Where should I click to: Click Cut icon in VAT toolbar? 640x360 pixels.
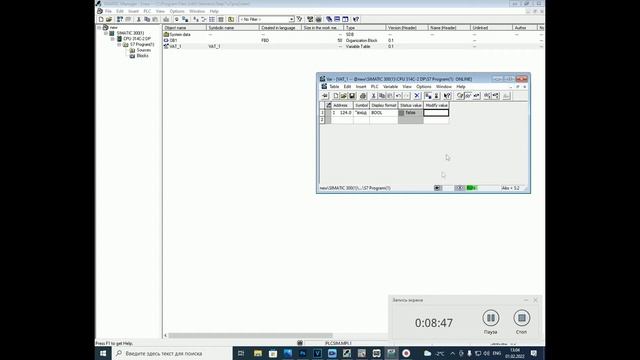373,96
